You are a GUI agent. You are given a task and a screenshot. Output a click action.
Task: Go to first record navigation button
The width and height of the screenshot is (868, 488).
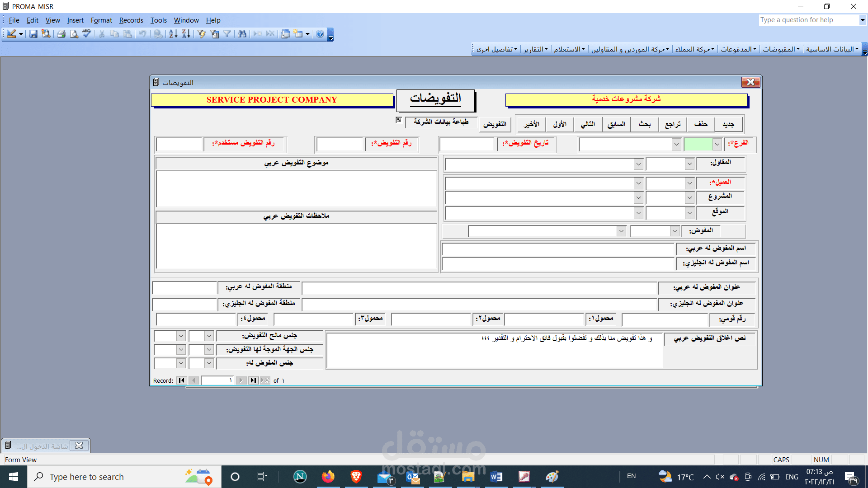pyautogui.click(x=182, y=380)
